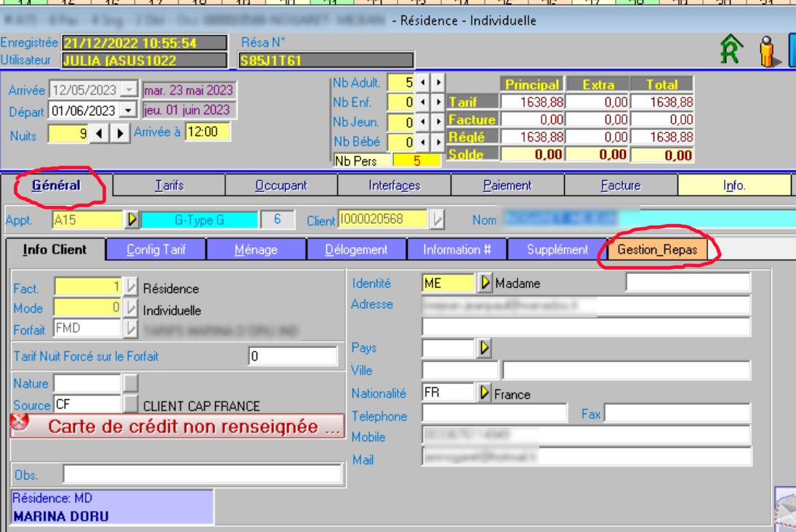Click the Source field selector button

tap(130, 404)
